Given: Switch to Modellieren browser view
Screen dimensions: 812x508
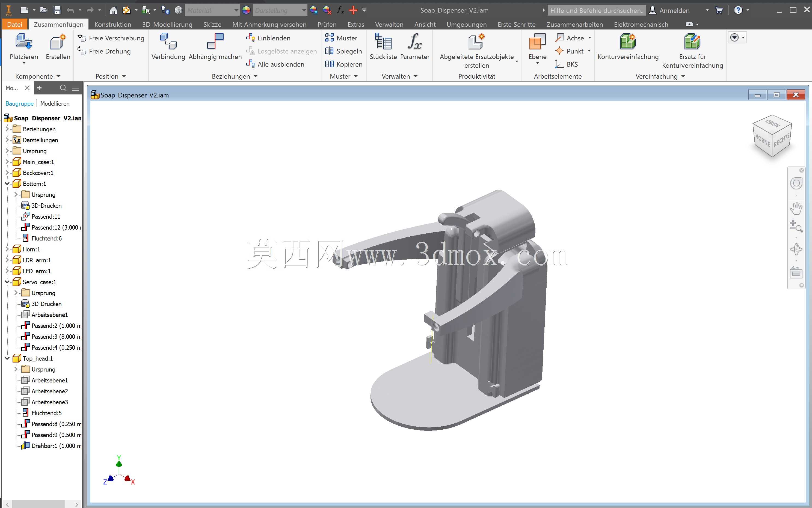Looking at the screenshot, I should [55, 103].
